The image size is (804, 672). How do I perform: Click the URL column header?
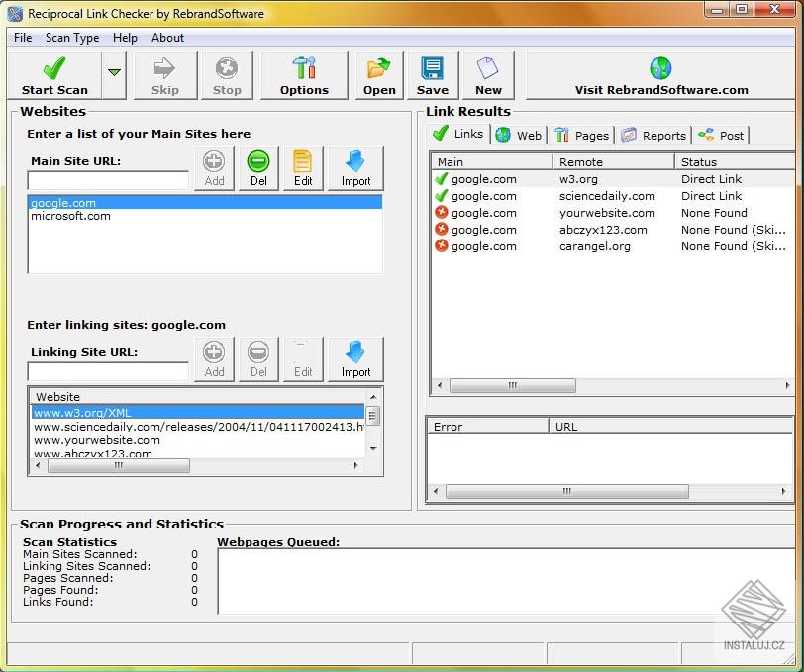coord(670,427)
